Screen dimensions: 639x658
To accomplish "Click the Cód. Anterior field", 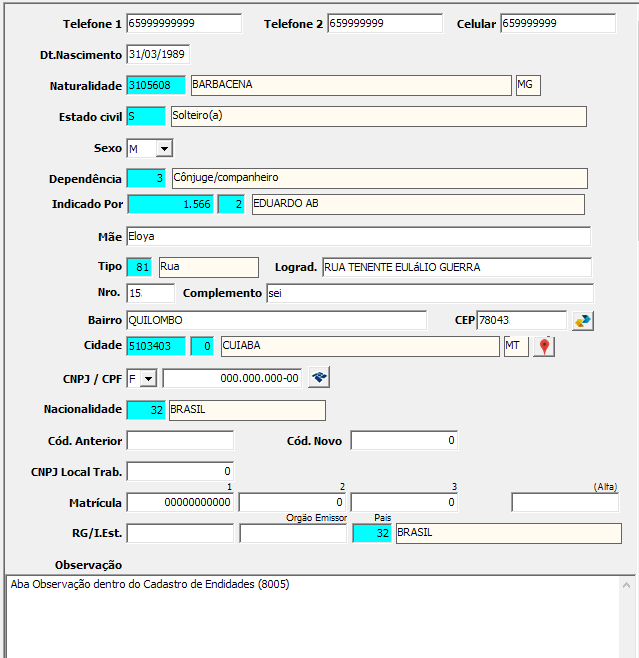I will coord(180,440).
